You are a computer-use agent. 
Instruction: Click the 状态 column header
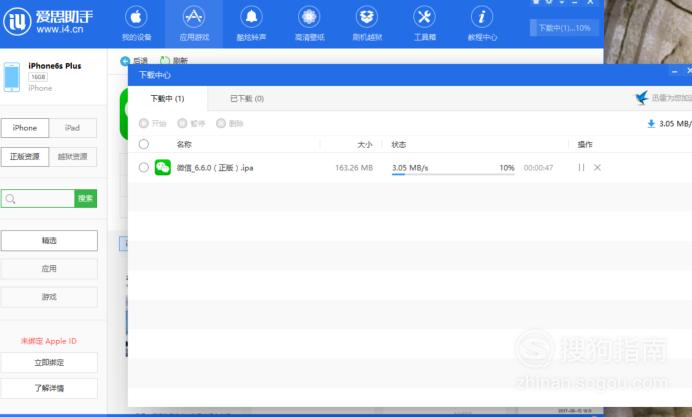(x=399, y=144)
